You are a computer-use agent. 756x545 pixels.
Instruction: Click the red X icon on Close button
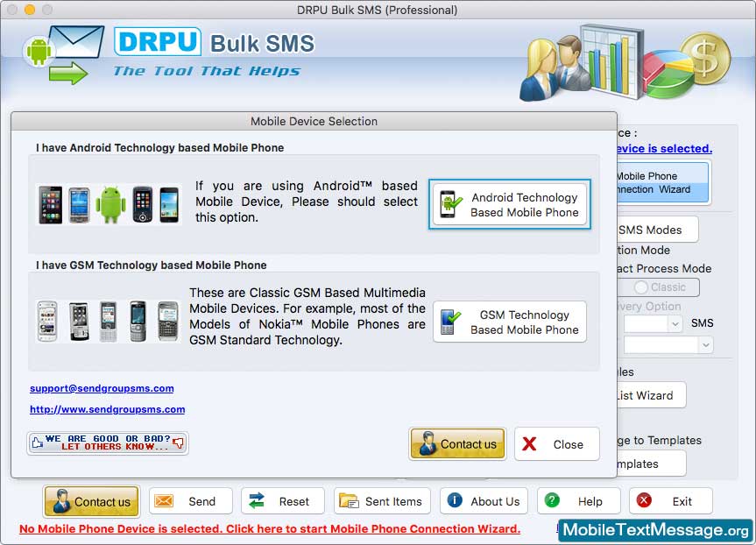529,443
